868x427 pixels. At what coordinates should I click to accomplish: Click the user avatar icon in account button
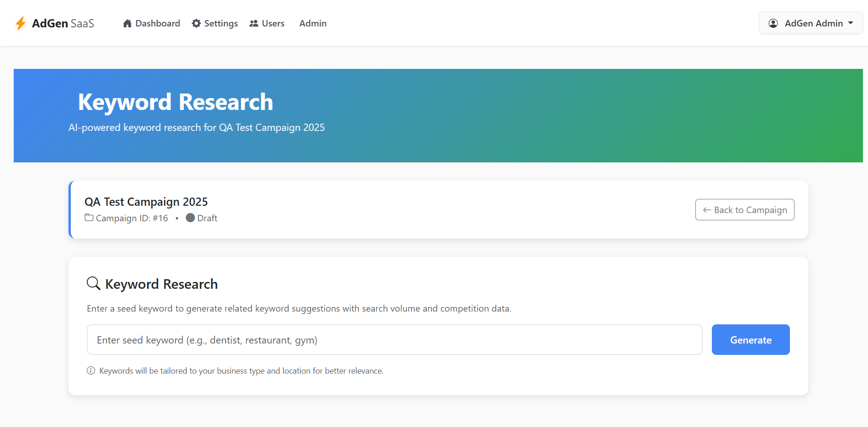coord(773,23)
